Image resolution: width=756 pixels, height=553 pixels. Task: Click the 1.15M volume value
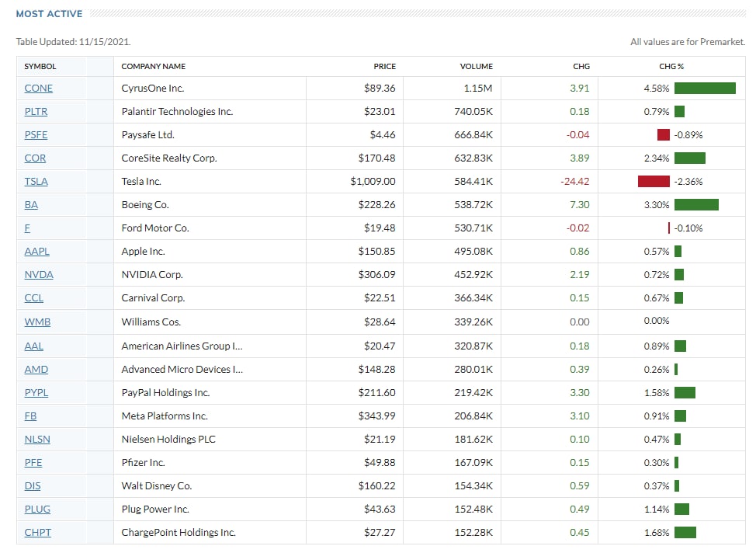478,89
